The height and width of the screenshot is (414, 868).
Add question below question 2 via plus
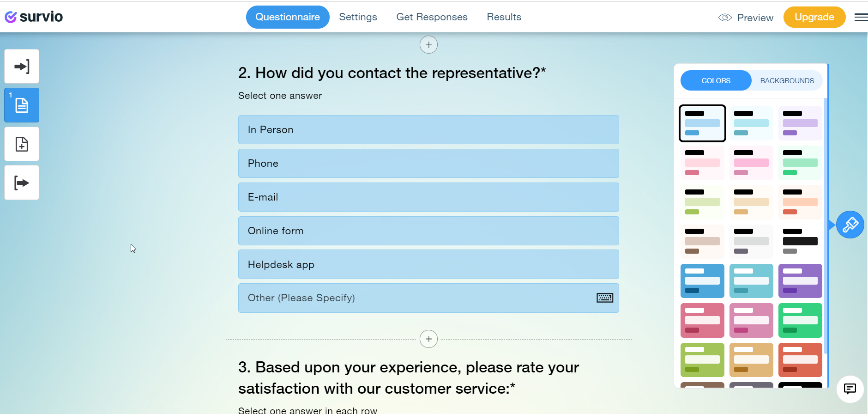(428, 339)
